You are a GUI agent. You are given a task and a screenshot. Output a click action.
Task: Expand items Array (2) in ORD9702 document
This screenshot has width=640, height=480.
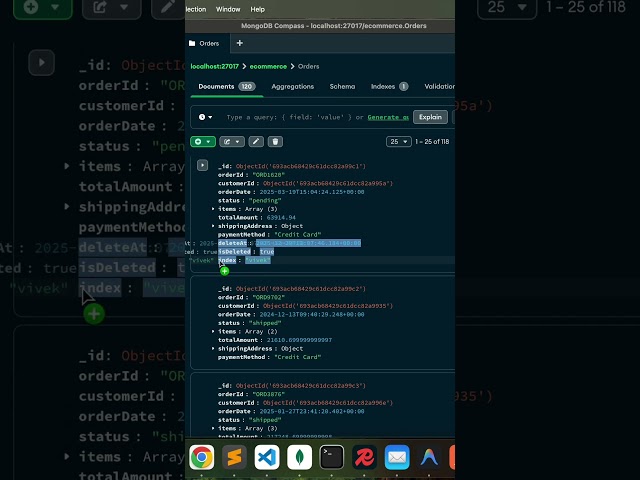(x=213, y=331)
